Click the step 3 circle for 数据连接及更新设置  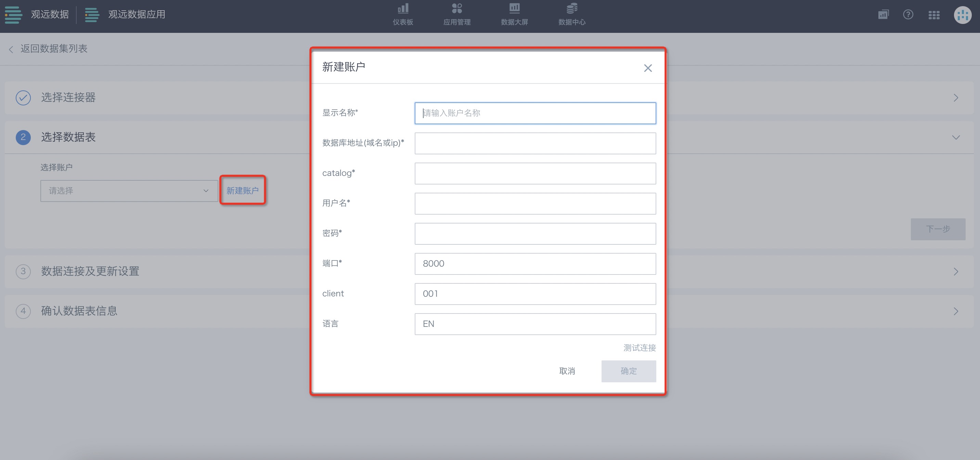(x=23, y=271)
